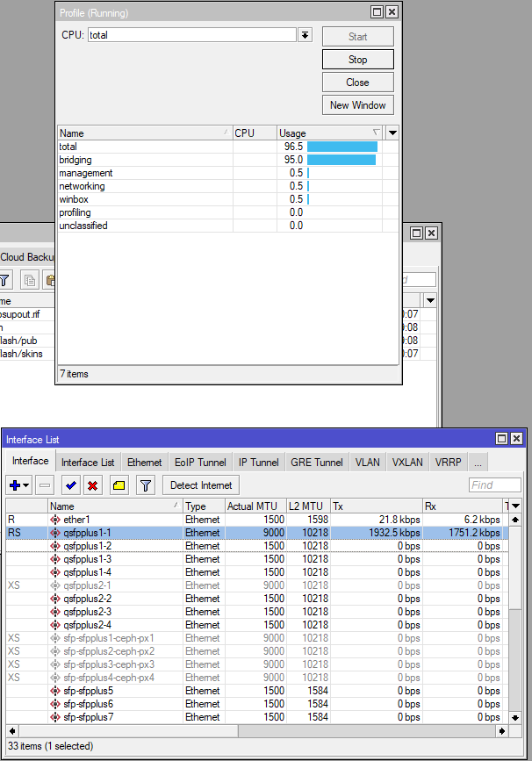Image resolution: width=532 pixels, height=761 pixels.
Task: Click the total usage bar
Action: [x=342, y=147]
